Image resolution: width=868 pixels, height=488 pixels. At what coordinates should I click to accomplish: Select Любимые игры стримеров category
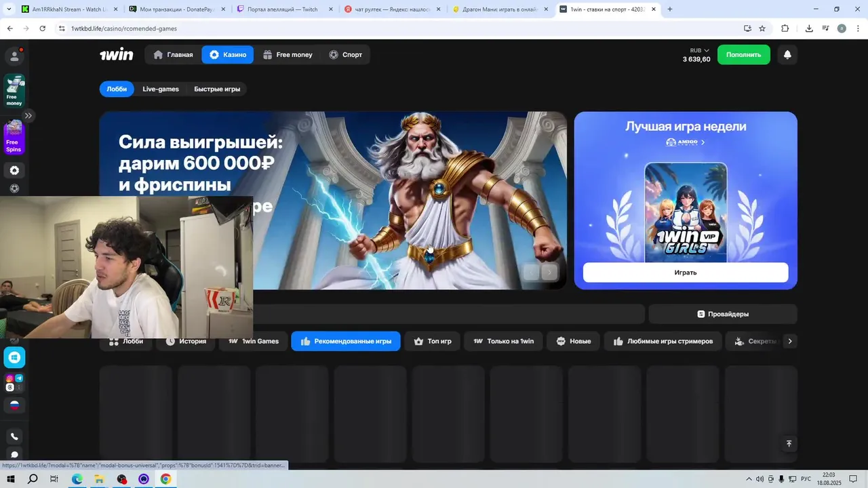663,341
